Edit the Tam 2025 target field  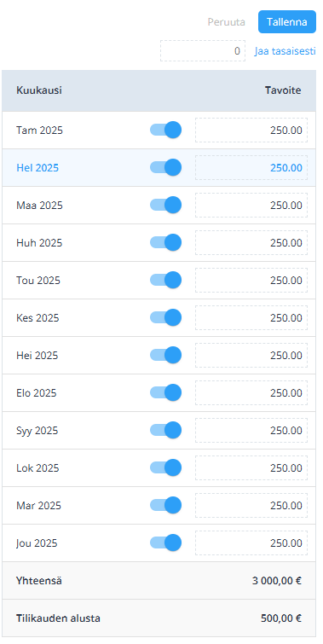coord(251,131)
